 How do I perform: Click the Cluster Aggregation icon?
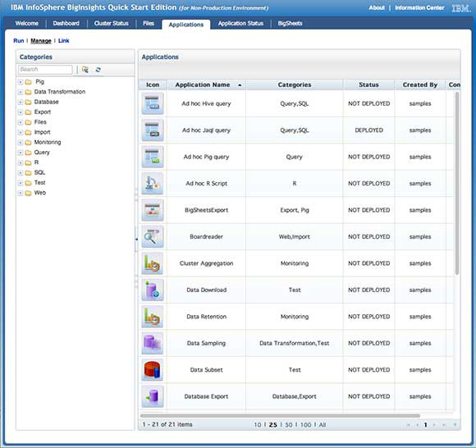[x=153, y=263]
